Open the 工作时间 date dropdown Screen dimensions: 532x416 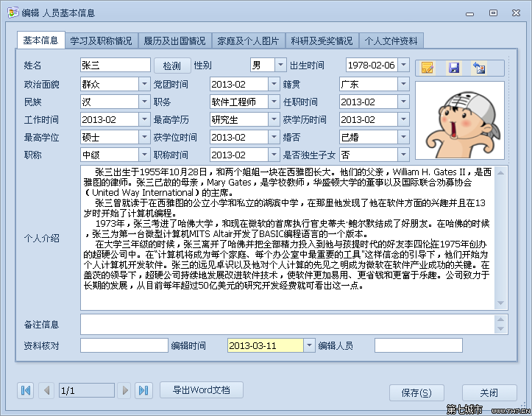[144, 119]
